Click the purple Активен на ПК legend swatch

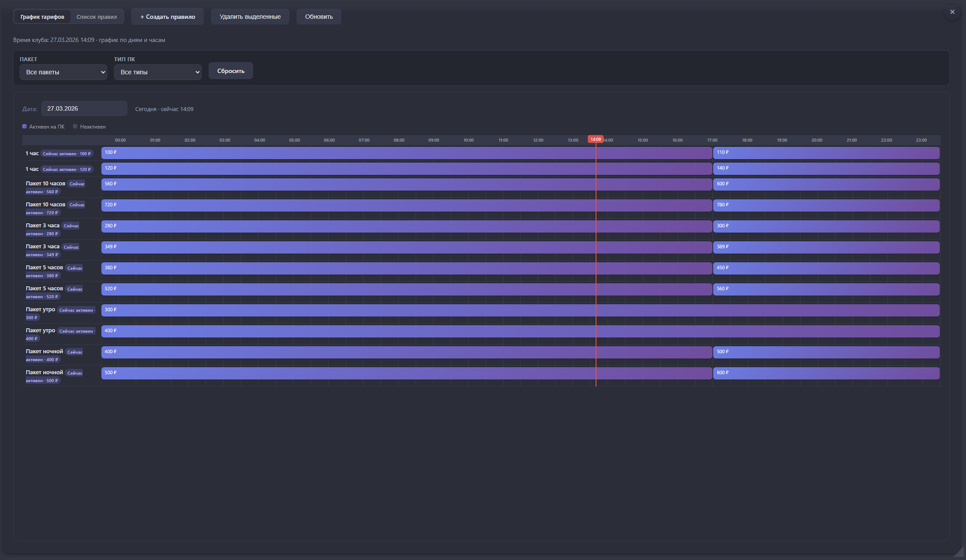point(24,126)
